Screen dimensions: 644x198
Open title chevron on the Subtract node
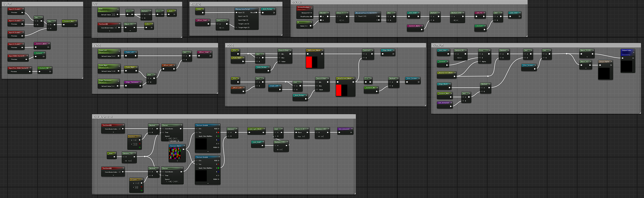[373, 50]
